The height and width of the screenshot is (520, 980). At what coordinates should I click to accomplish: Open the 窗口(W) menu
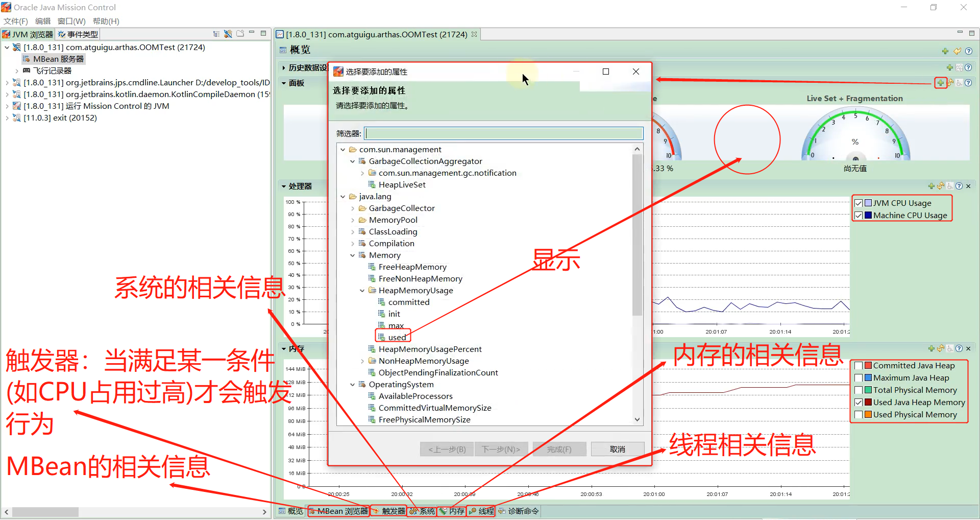click(71, 21)
